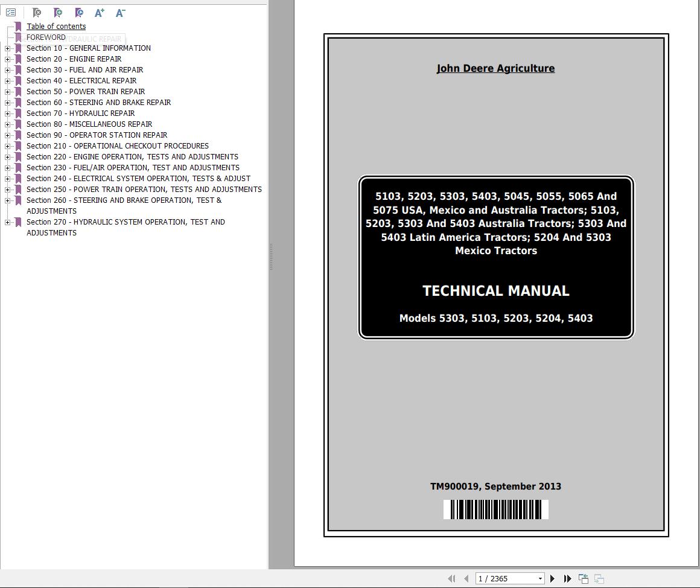Viewport: 700px width, 588px height.
Task: Select Section 240 - ELECTRICAL SYSTEM OPERATION bookmark
Action: pos(138,179)
